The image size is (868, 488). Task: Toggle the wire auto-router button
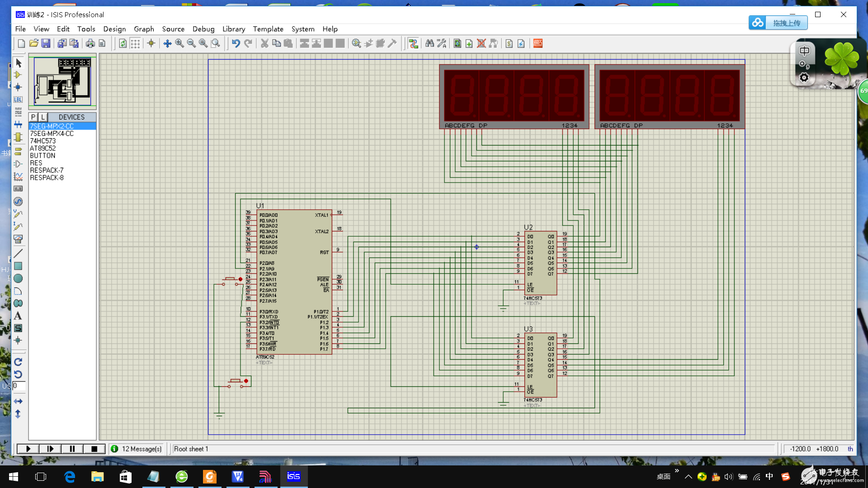[x=413, y=43]
